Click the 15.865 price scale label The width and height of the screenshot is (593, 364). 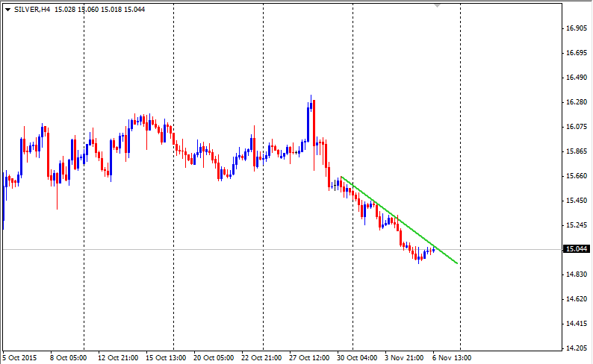577,151
